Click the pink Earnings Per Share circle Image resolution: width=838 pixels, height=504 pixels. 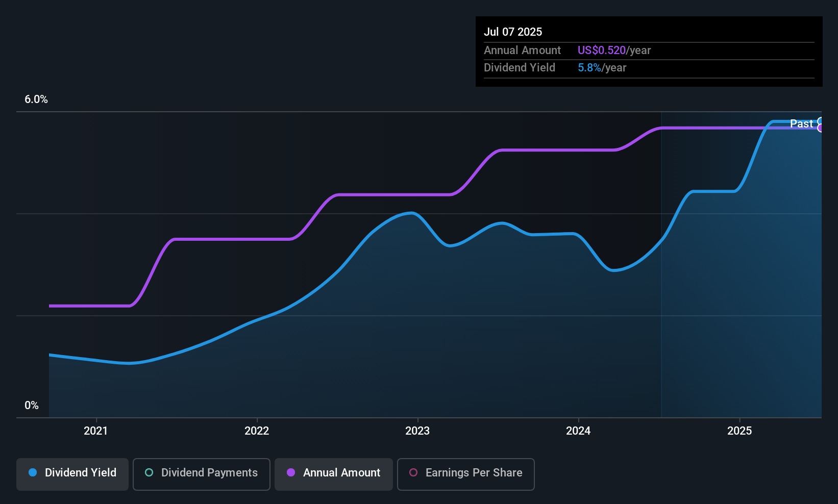pyautogui.click(x=413, y=472)
